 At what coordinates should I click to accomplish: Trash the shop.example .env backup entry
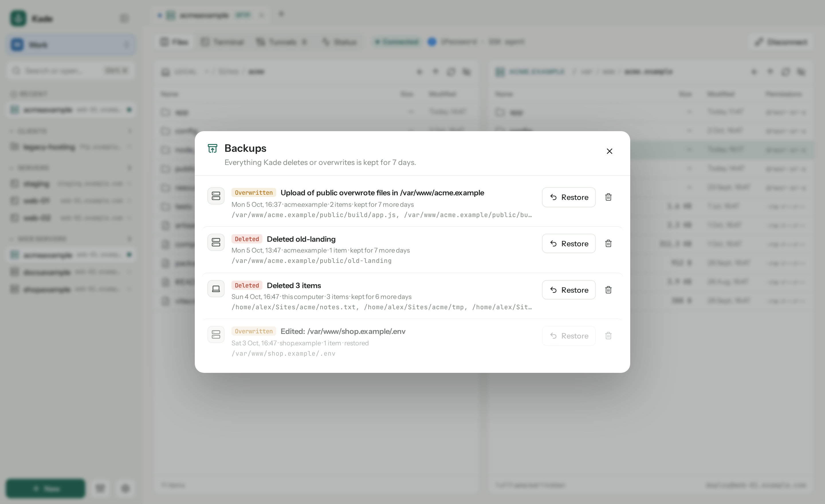coord(608,336)
